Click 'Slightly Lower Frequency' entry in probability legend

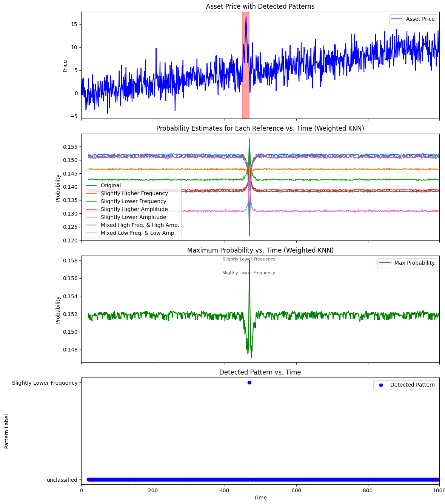pos(133,201)
